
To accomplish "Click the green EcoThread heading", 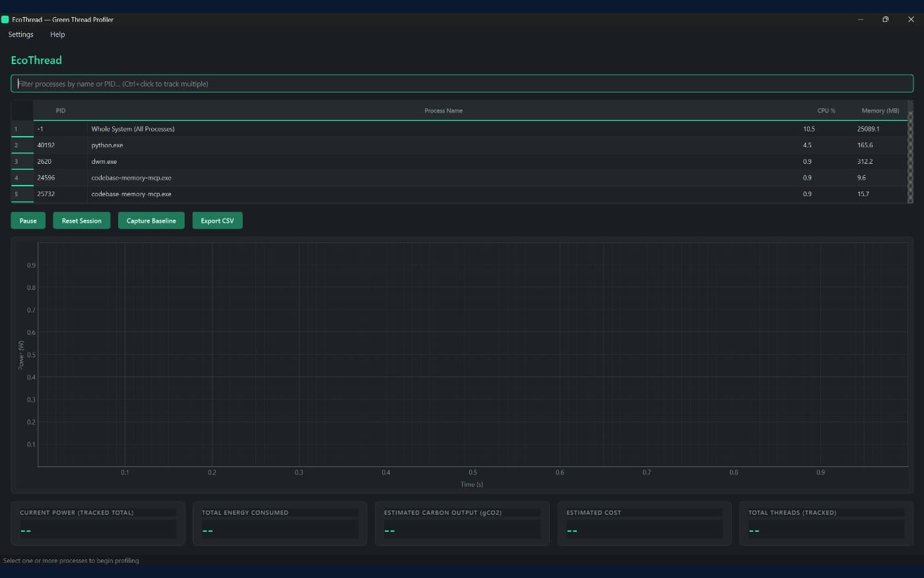I will (36, 60).
